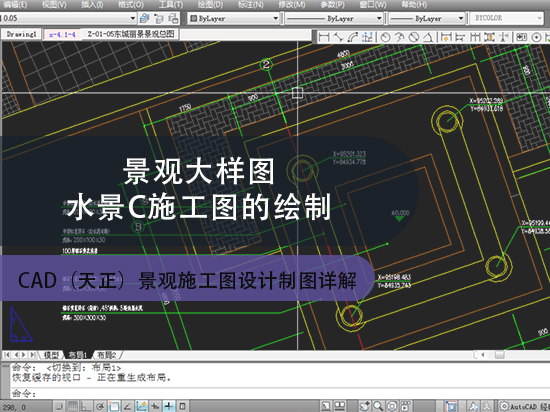
Task: Open Workspace Switching gear in status bar
Action: 504,406
